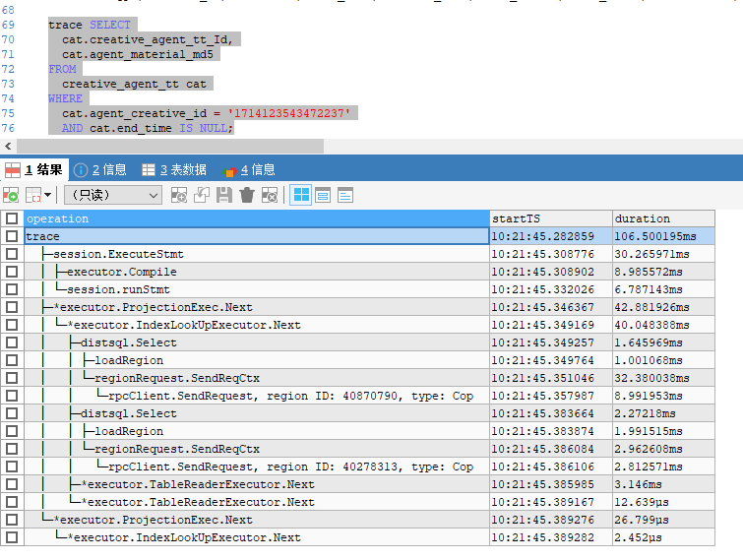
Task: Open the 2 信息 tab
Action: pos(100,169)
